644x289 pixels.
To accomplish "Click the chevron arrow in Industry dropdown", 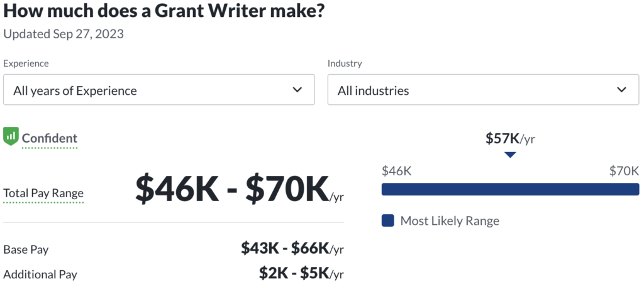I will (x=622, y=89).
